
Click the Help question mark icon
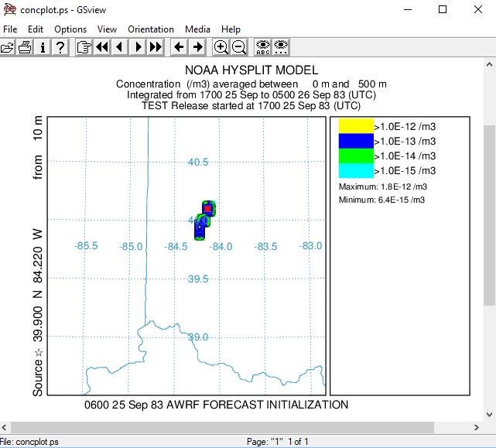point(60,47)
